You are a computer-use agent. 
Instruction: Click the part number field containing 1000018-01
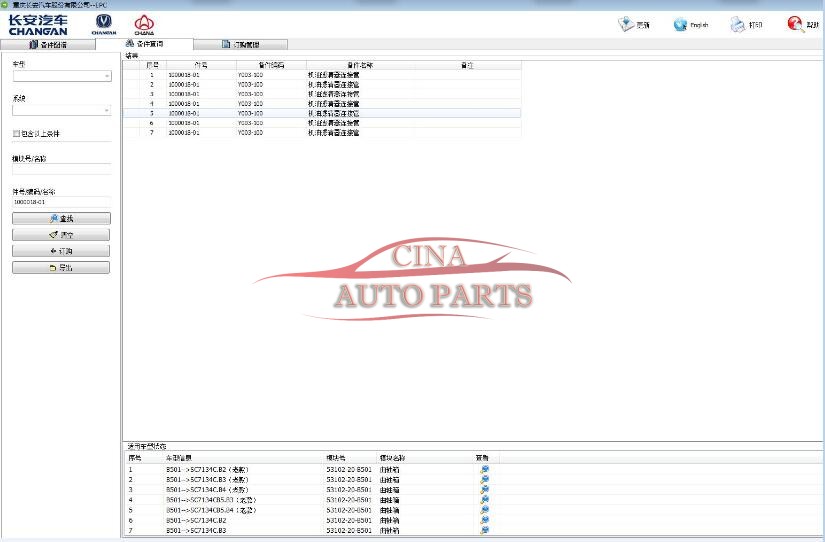[x=61, y=202]
